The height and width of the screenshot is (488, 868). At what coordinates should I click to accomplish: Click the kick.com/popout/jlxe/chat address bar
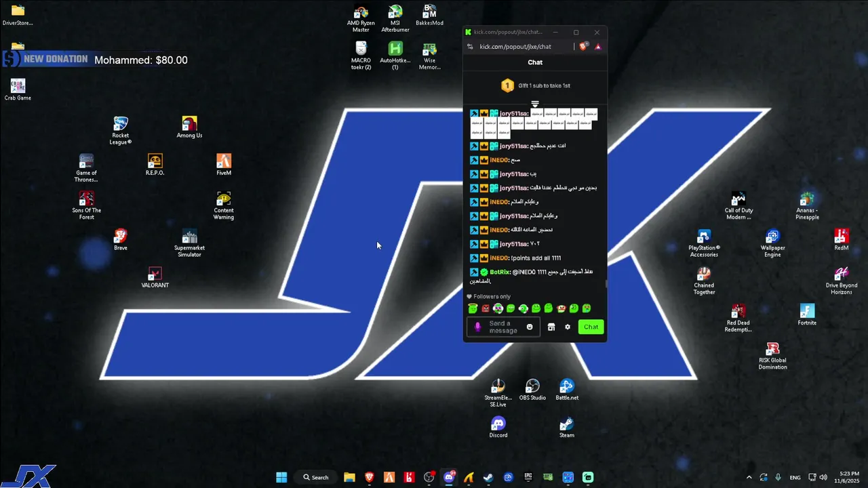click(x=515, y=47)
